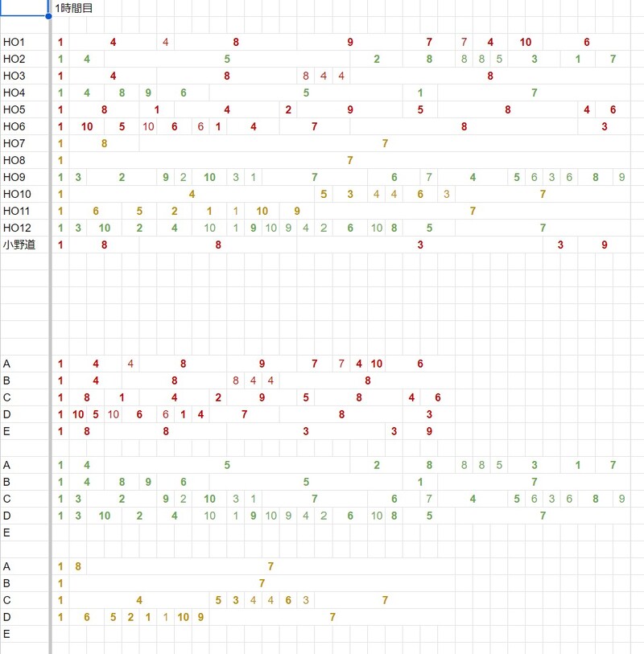The image size is (644, 654).
Task: Select the HO3 row label
Action: [14, 76]
